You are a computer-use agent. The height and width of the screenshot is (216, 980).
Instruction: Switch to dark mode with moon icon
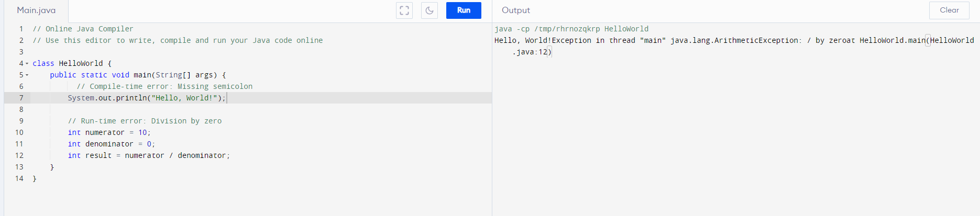430,10
